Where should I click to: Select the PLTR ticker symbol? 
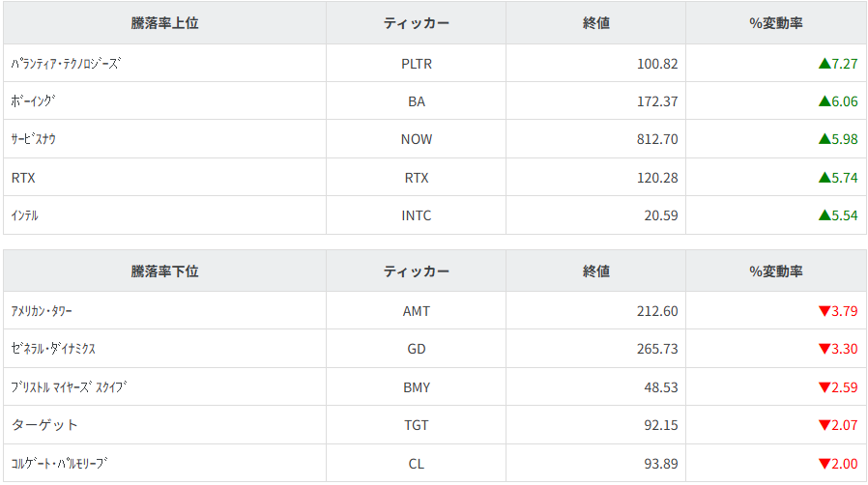[417, 64]
